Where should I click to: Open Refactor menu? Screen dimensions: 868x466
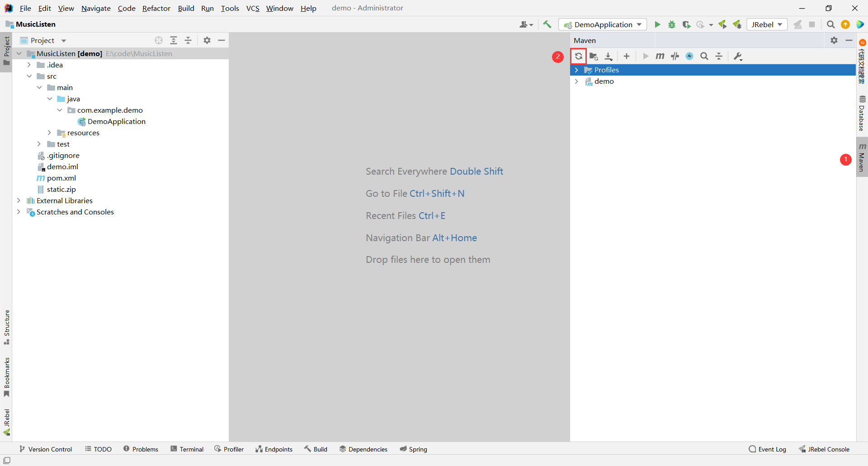tap(156, 8)
